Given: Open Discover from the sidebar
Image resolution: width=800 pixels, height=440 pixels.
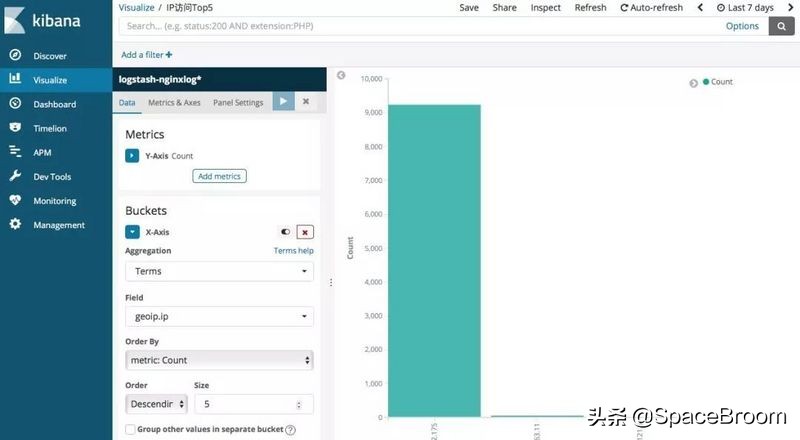Looking at the screenshot, I should coord(50,56).
